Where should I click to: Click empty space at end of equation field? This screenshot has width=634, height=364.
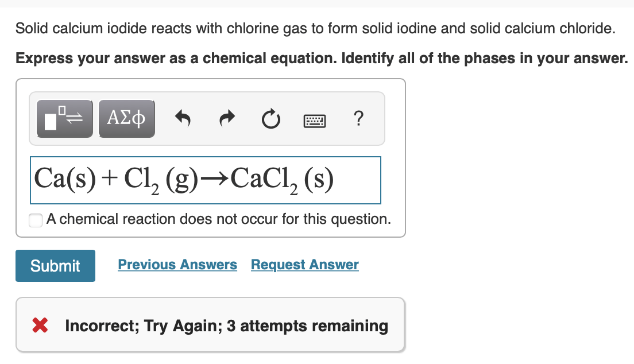pyautogui.click(x=358, y=180)
